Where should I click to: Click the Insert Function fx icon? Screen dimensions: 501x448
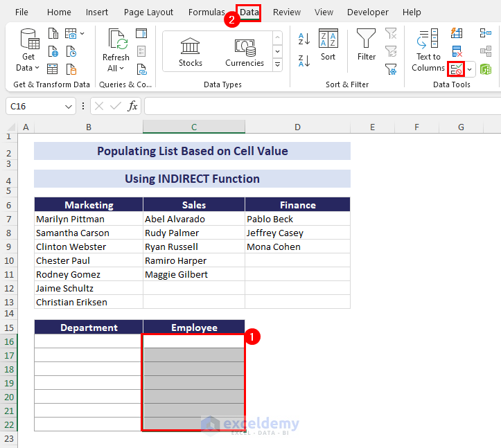click(x=132, y=106)
